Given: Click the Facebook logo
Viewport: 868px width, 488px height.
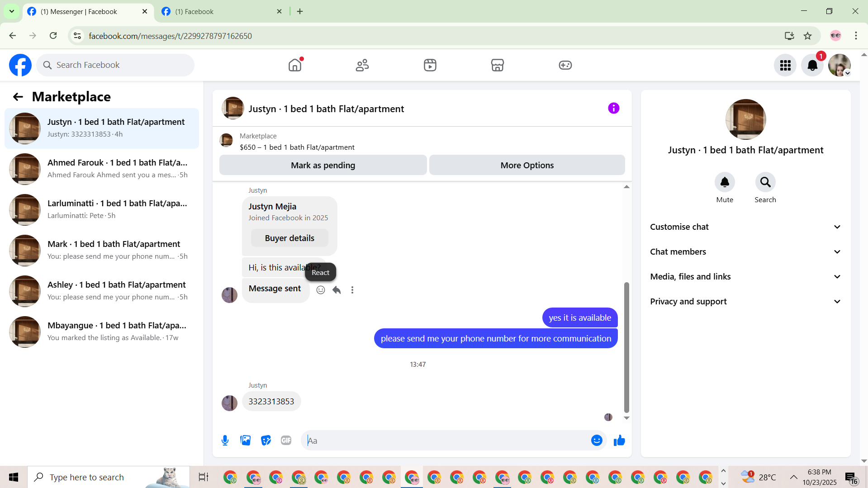Looking at the screenshot, I should point(20,65).
